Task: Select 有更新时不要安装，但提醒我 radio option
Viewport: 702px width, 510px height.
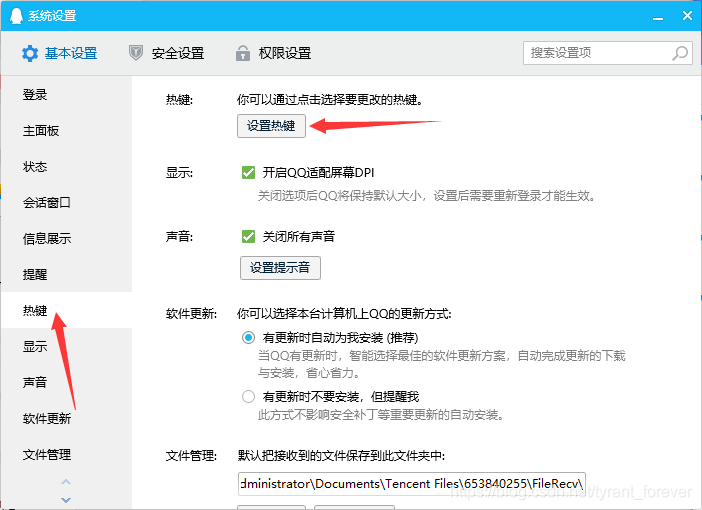Action: coord(248,396)
